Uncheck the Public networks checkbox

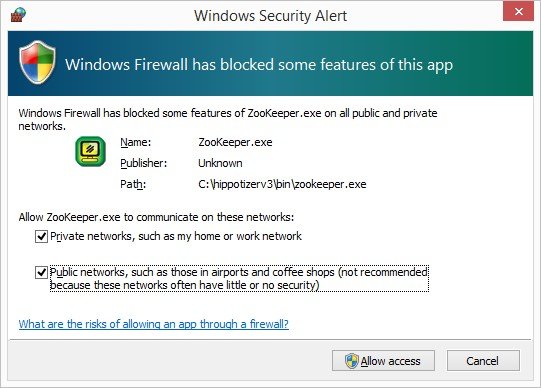point(41,272)
